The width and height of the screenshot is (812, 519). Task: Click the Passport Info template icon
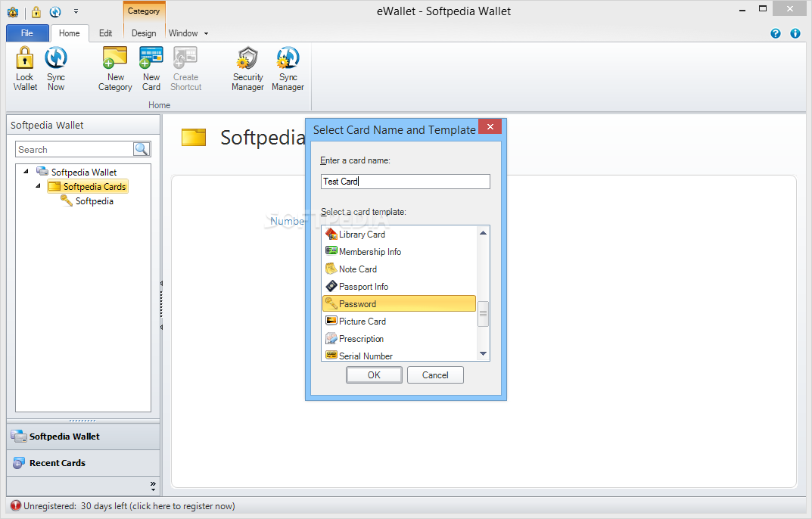pyautogui.click(x=331, y=286)
